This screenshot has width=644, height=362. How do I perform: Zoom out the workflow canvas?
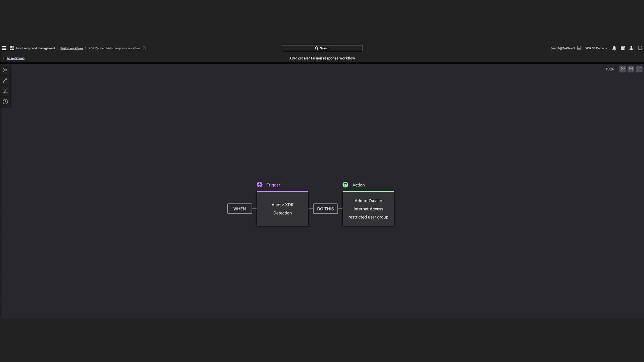click(623, 69)
